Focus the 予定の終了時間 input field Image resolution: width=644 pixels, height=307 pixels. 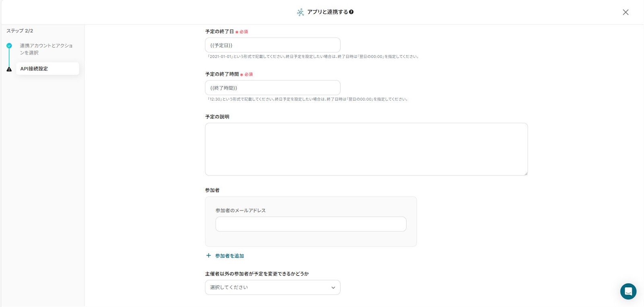pos(272,88)
